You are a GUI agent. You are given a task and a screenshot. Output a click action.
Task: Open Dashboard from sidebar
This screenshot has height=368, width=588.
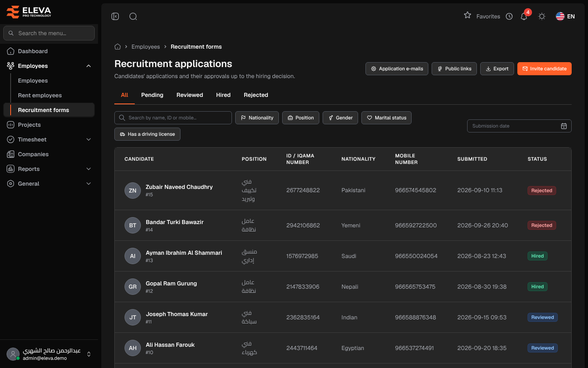pos(49,51)
